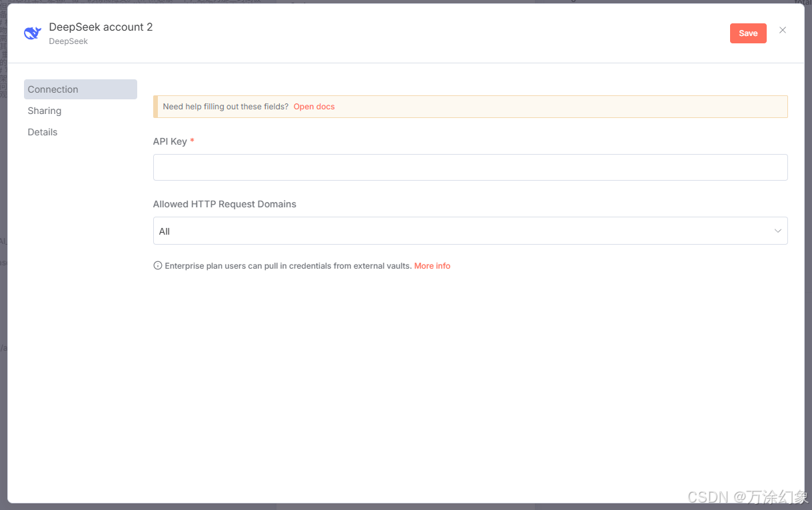Click dropdown chevron arrow beside All
This screenshot has width=812, height=510.
[778, 231]
